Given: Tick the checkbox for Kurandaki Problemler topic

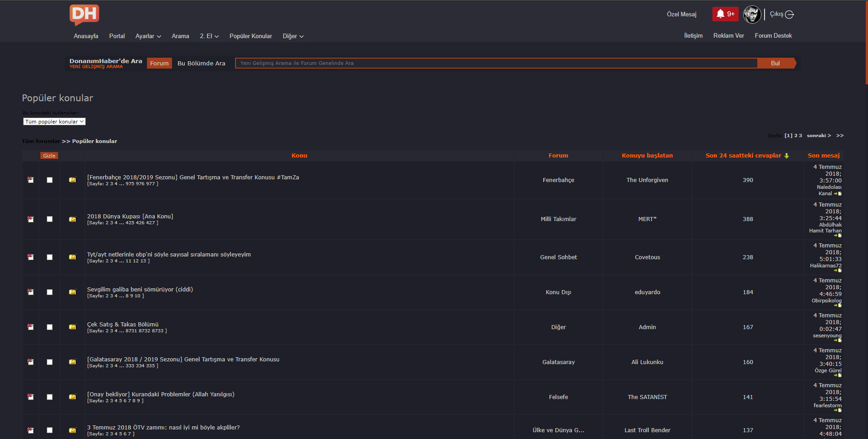Looking at the screenshot, I should [x=49, y=397].
